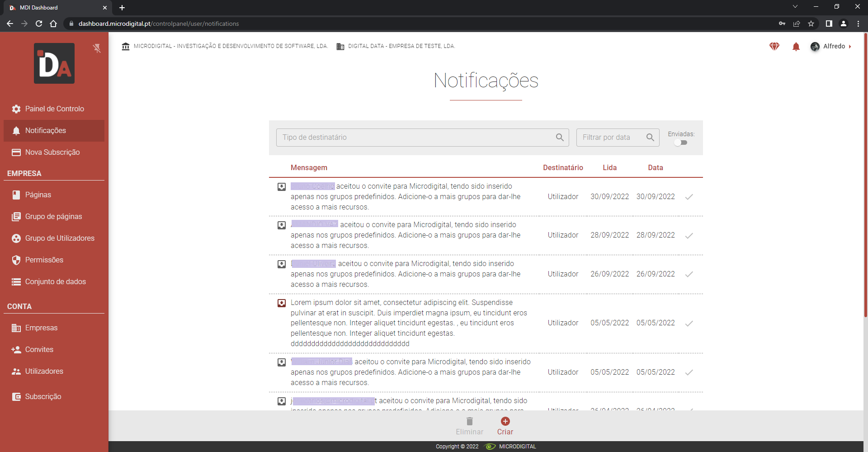Open Grupo de Utilizadores section
868x452 pixels.
point(54,238)
